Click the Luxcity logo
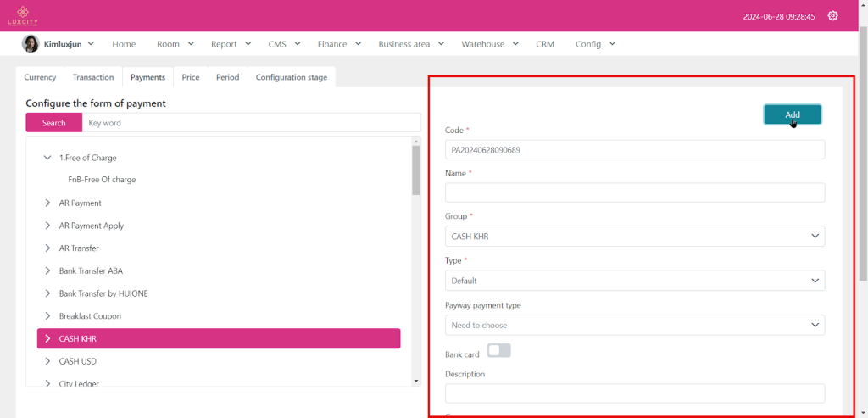 pos(23,15)
